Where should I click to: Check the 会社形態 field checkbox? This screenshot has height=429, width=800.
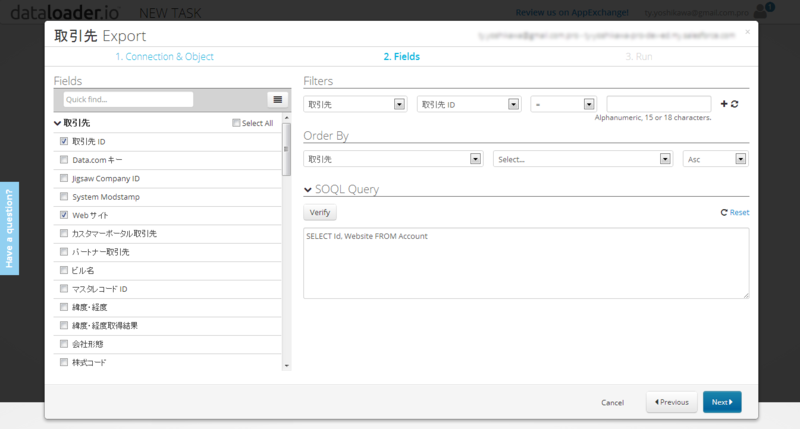(64, 343)
